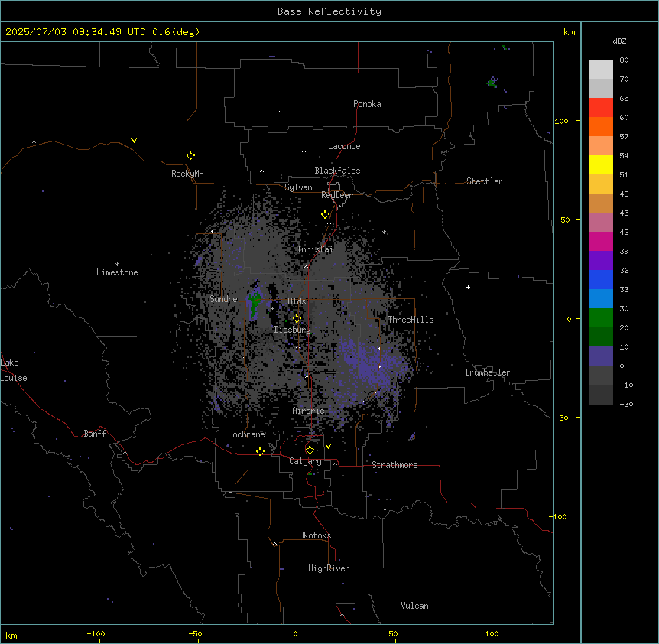Click the Lacombe label

[344, 146]
